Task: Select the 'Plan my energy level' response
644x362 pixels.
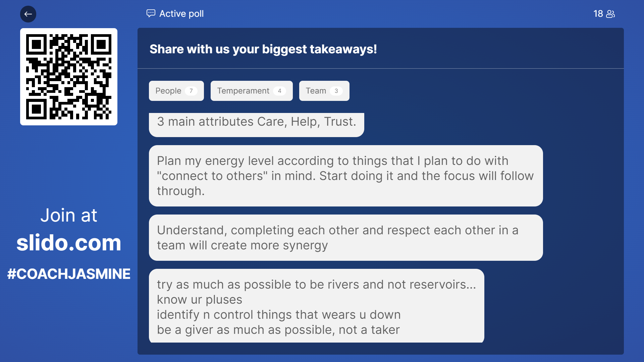Action: 346,176
